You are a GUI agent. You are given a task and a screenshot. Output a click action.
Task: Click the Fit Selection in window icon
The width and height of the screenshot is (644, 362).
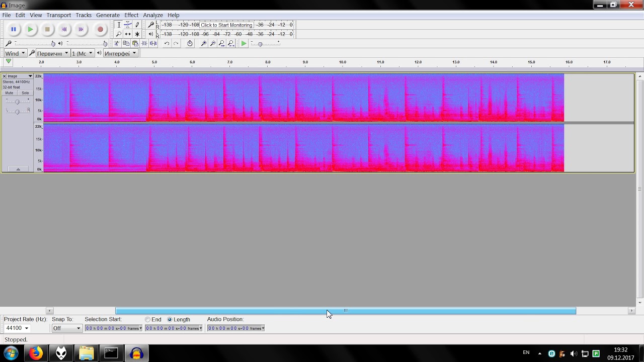coord(221,44)
